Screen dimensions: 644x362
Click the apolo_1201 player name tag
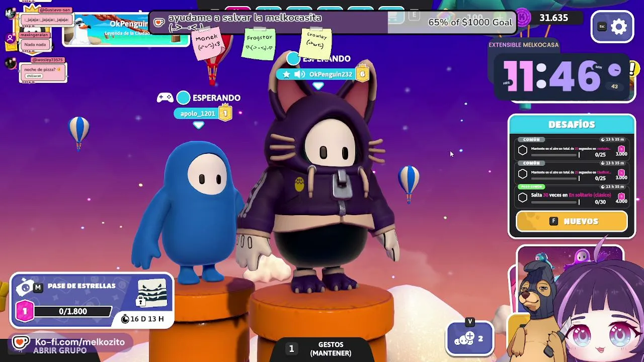pos(198,114)
